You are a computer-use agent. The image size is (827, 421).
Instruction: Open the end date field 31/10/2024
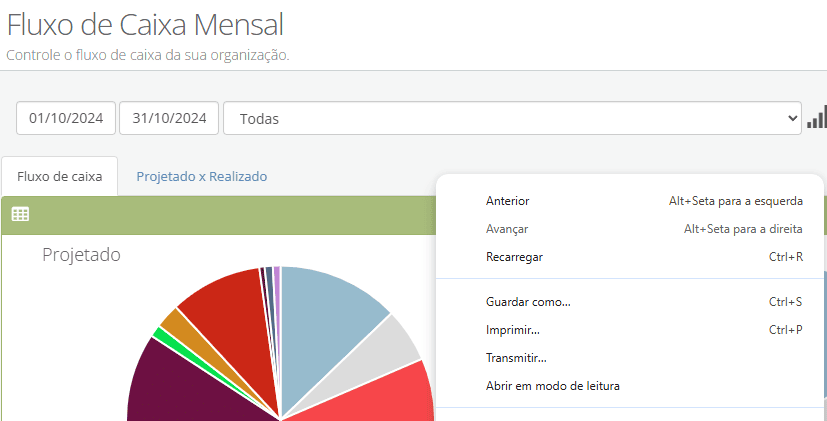point(169,118)
